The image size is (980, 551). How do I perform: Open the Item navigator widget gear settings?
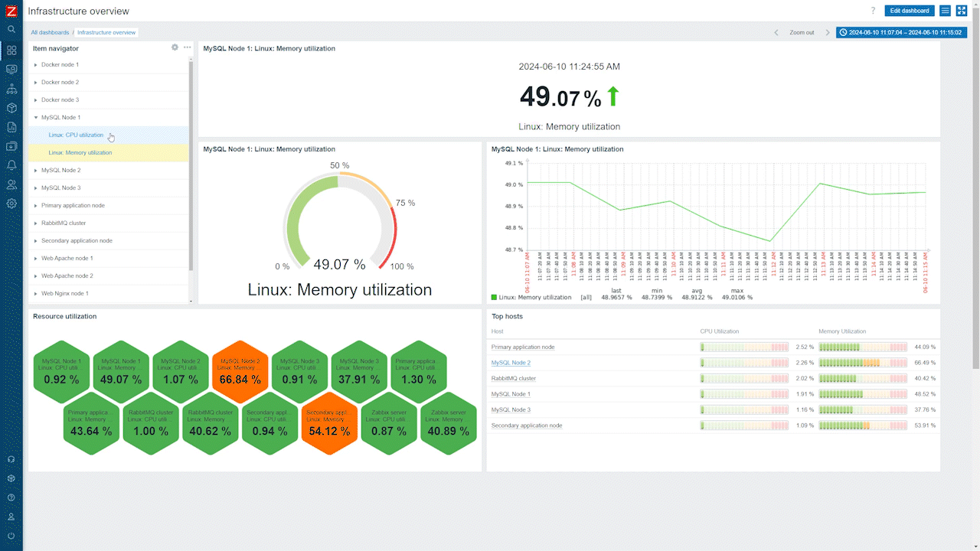tap(175, 47)
